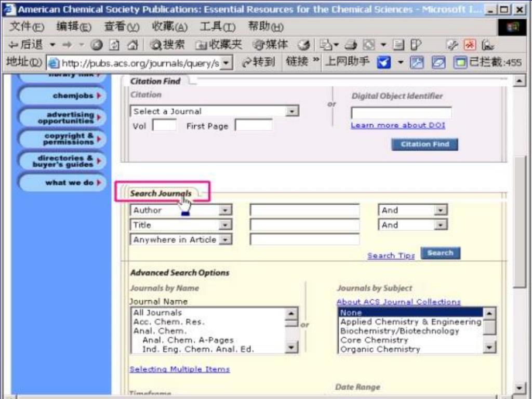Open About ACS Journal Collections link
This screenshot has width=532, height=399.
click(x=398, y=302)
